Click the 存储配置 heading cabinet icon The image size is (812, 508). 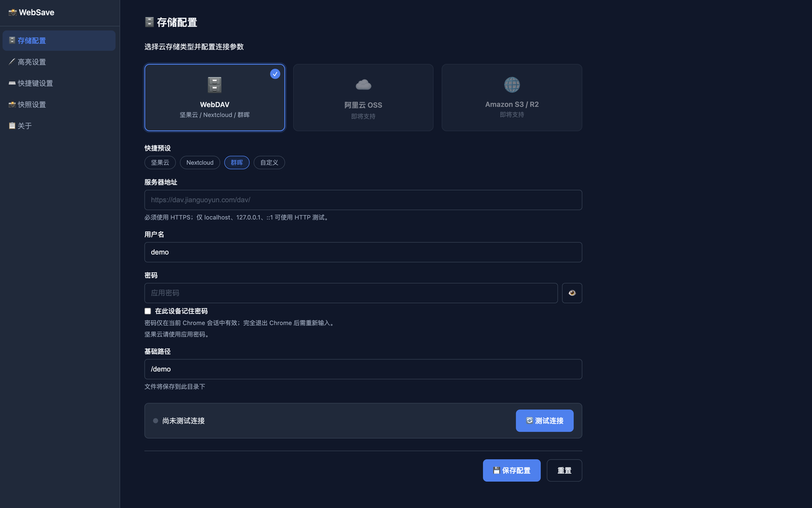tap(150, 22)
